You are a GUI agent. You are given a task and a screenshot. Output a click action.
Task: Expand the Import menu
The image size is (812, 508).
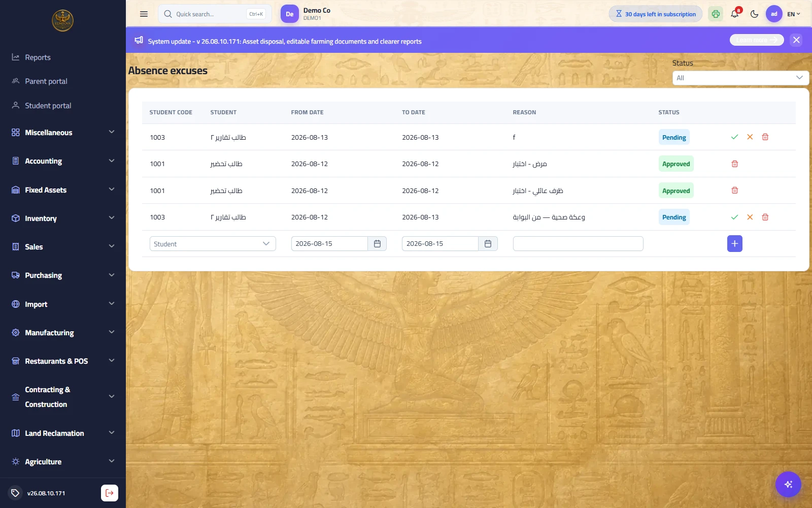pyautogui.click(x=63, y=304)
